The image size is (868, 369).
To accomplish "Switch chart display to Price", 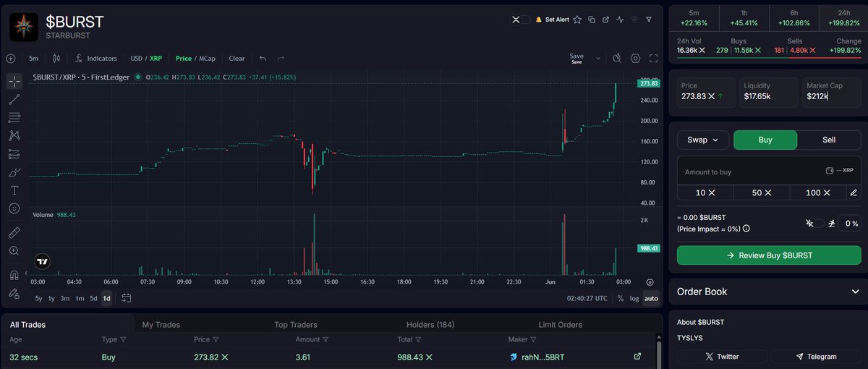I will pyautogui.click(x=183, y=59).
